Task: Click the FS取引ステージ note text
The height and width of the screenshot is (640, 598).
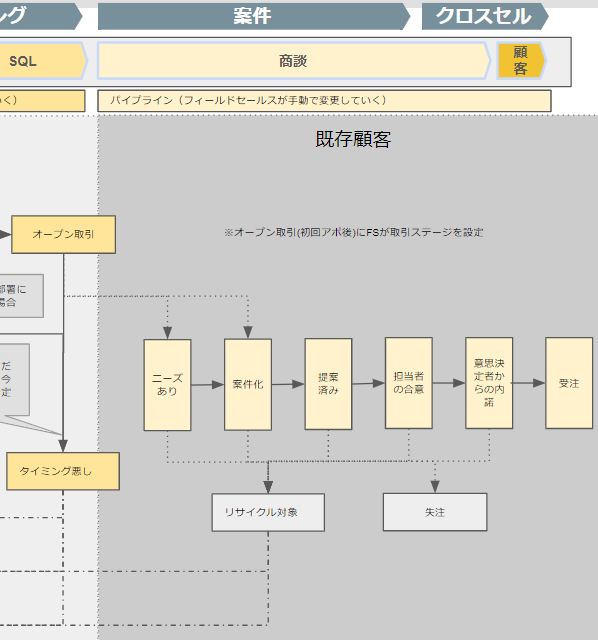Action: tap(353, 233)
